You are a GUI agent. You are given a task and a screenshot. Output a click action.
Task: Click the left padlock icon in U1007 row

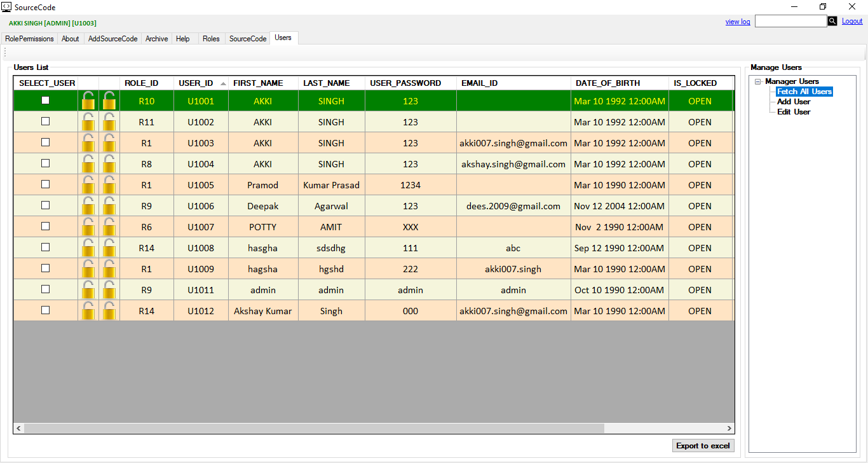88,226
